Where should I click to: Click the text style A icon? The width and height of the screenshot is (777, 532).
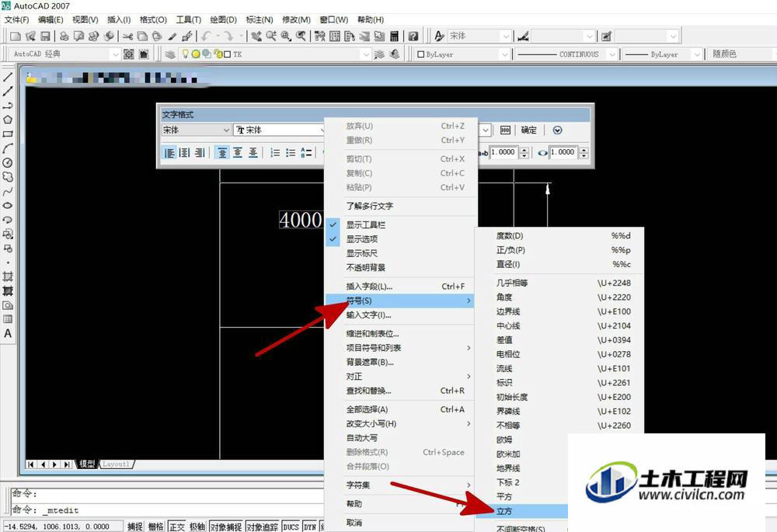(x=439, y=37)
